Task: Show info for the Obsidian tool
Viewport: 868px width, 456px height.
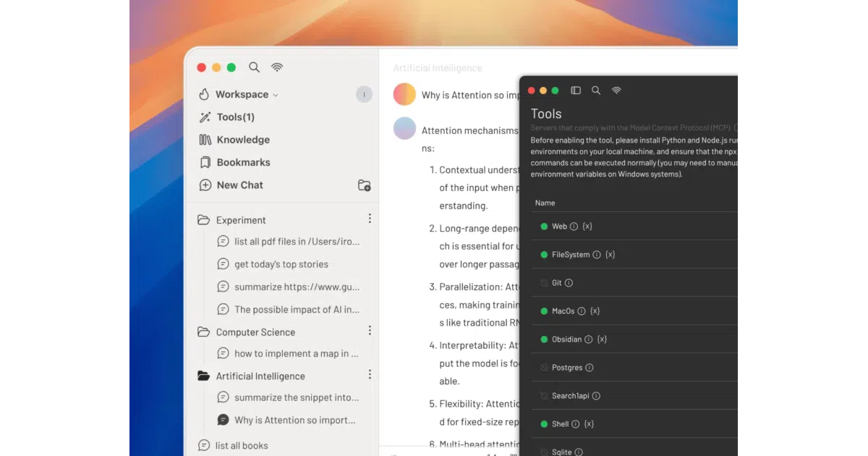Action: (x=588, y=339)
